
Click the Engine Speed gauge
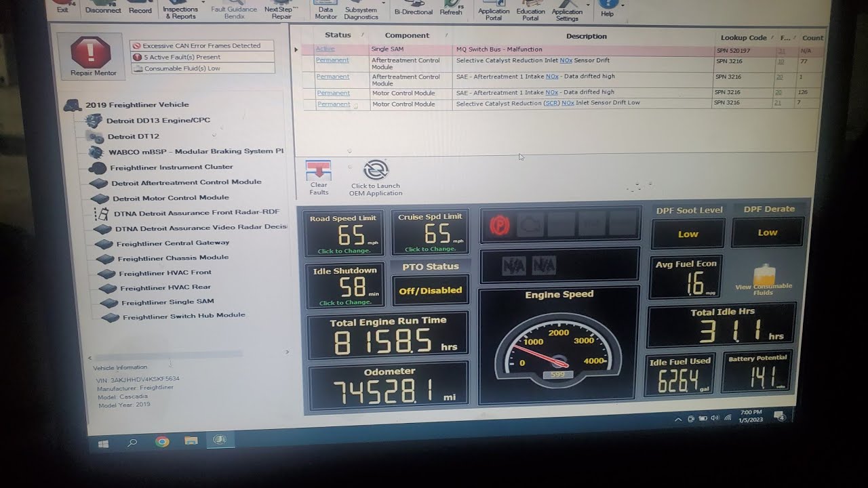pyautogui.click(x=559, y=344)
